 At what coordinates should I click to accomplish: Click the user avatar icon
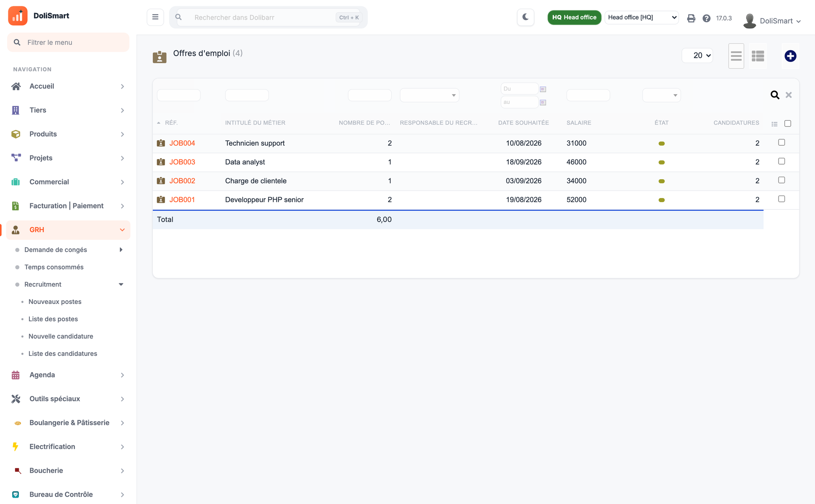click(x=750, y=21)
